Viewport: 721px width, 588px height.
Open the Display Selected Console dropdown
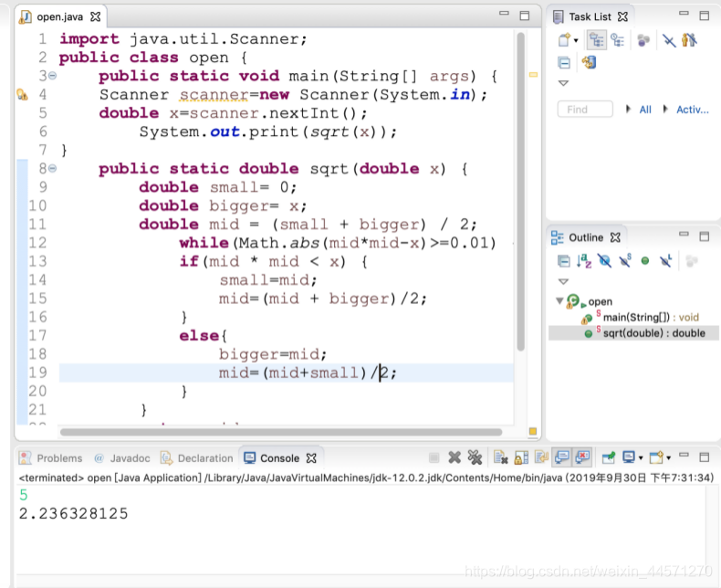641,458
